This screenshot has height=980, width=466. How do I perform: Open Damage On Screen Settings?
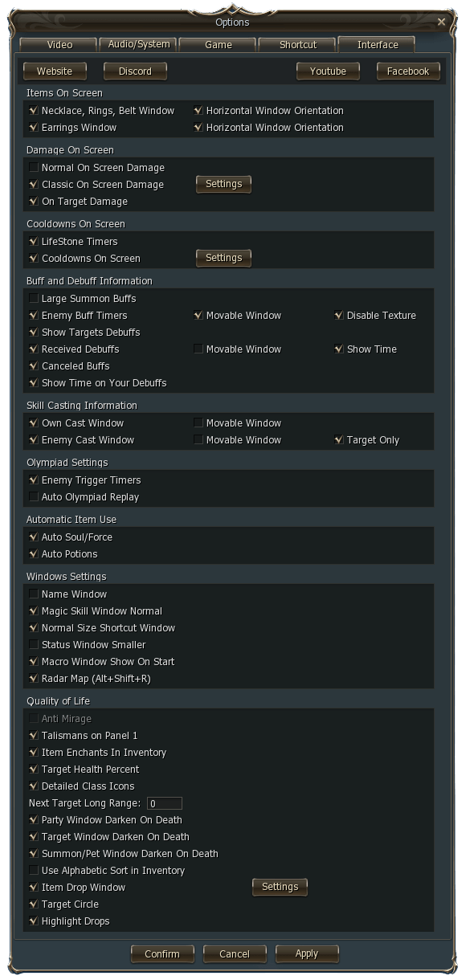(x=223, y=185)
